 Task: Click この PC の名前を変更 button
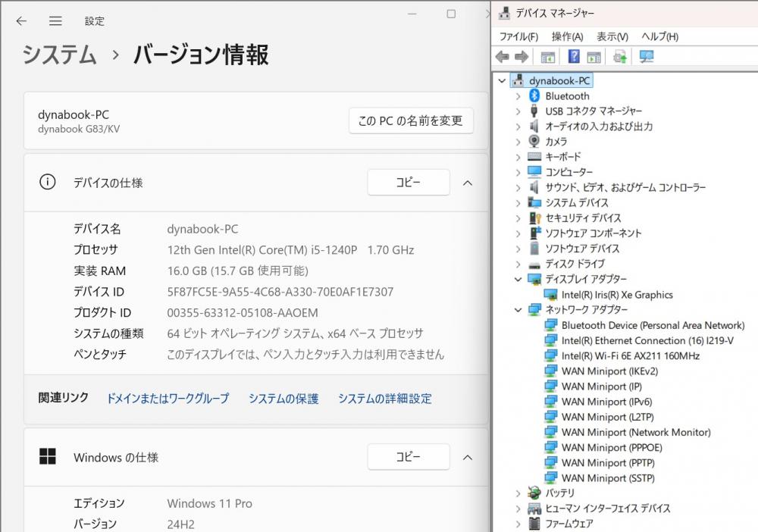click(411, 120)
